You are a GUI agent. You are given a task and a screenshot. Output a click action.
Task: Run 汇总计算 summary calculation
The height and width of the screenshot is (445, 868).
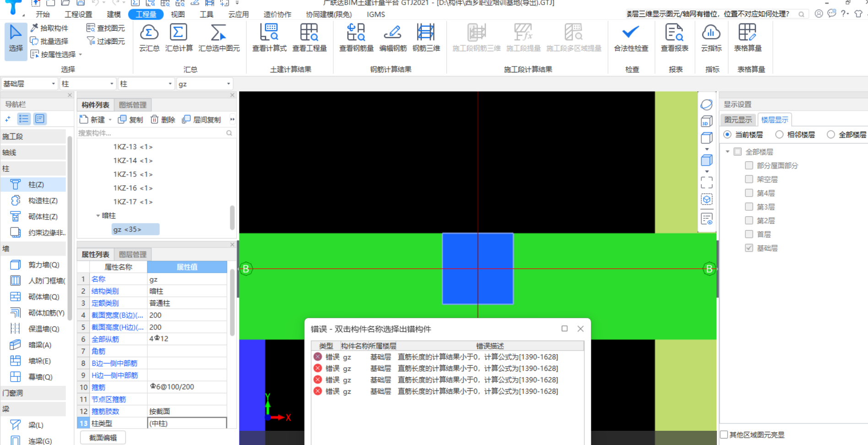[179, 38]
